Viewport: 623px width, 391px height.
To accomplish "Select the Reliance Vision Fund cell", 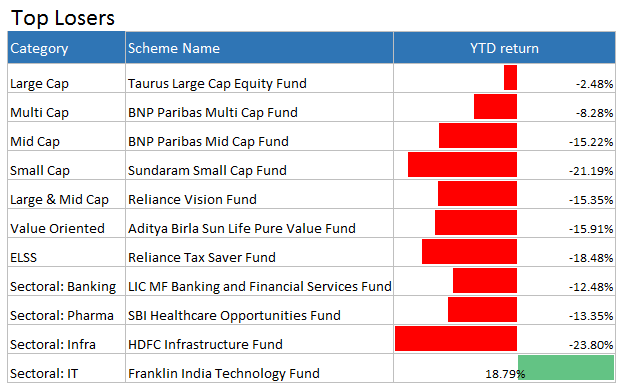I will [259, 194].
